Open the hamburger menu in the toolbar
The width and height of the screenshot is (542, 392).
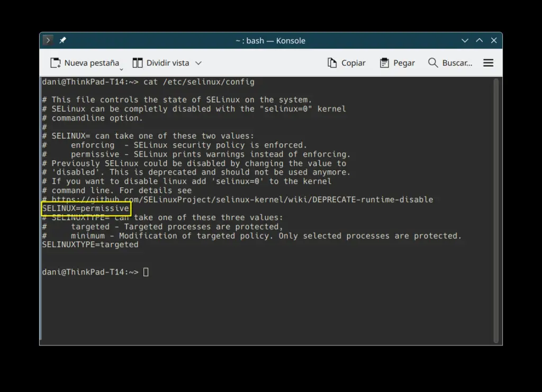pos(488,63)
